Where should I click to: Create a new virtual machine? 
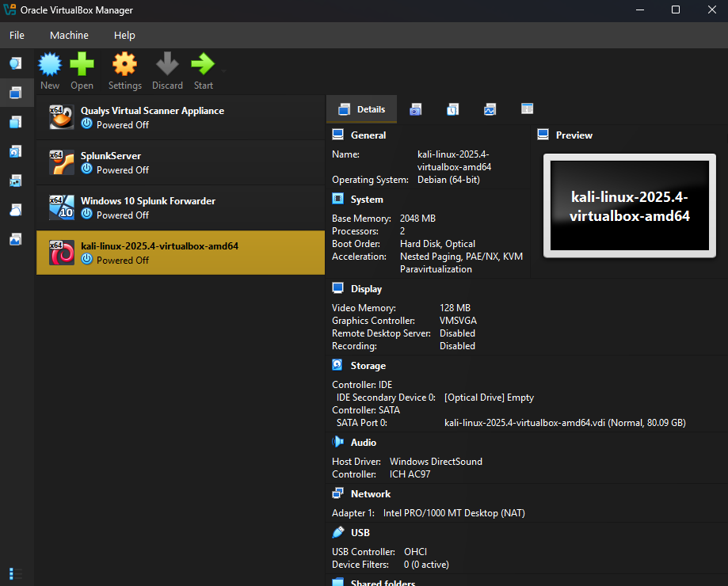pyautogui.click(x=49, y=70)
